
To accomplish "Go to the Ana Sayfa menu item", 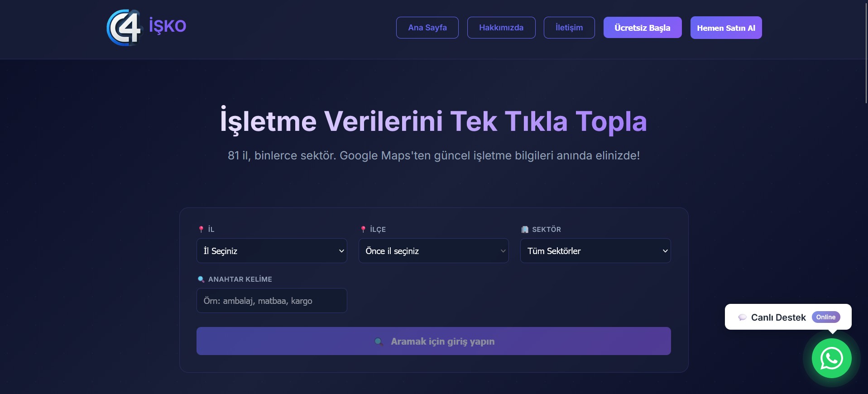I will [x=427, y=28].
